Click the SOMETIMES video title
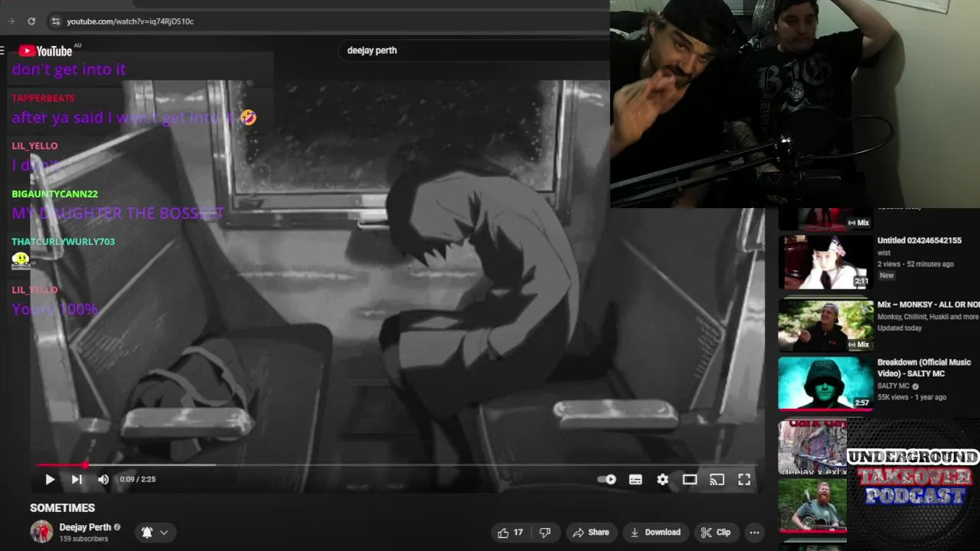 tap(62, 508)
